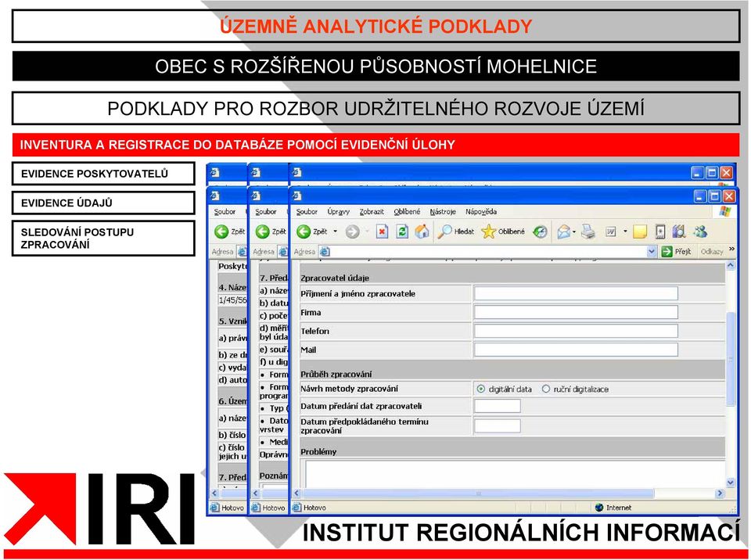This screenshot has width=751, height=560.
Task: Click the vertical scrollbar thumb in front window
Action: click(x=731, y=359)
